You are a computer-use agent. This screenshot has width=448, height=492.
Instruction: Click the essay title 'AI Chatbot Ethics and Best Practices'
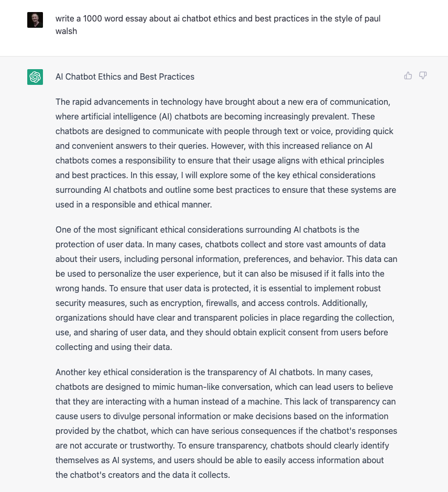[x=125, y=77]
